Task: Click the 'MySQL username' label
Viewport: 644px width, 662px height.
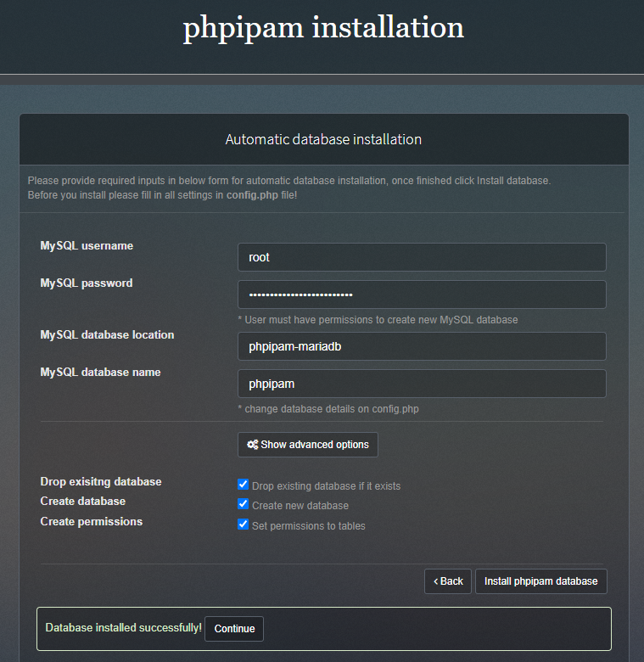Action: click(87, 246)
